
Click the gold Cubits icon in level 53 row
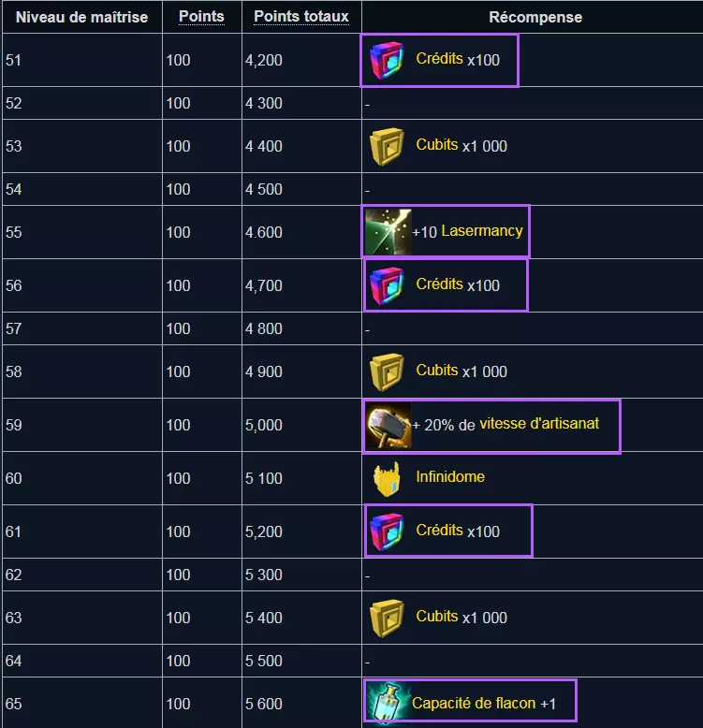pos(387,146)
